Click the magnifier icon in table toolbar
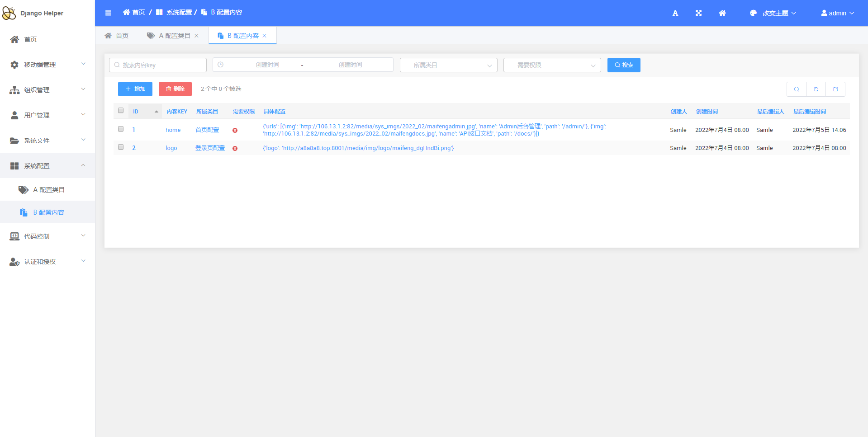This screenshot has height=437, width=868. (797, 89)
